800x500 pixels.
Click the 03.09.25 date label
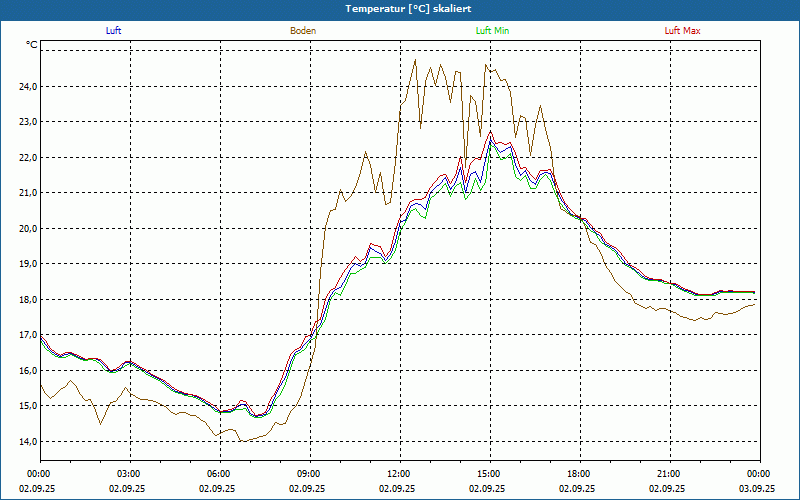(757, 489)
